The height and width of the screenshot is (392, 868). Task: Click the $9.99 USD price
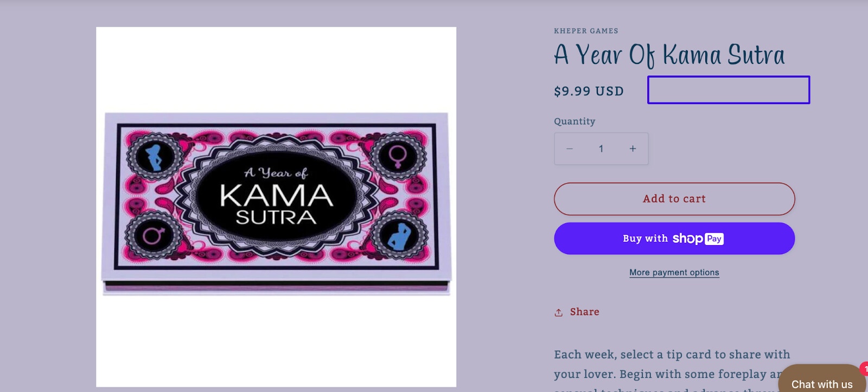coord(589,91)
